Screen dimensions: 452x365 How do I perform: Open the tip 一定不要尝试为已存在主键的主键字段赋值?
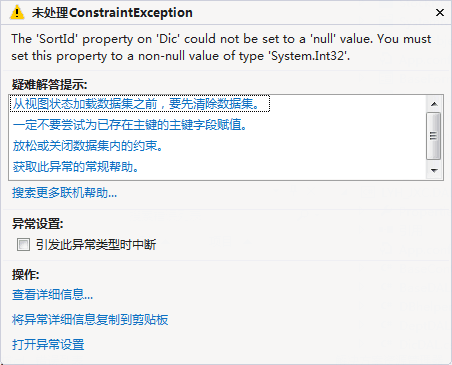click(130, 125)
